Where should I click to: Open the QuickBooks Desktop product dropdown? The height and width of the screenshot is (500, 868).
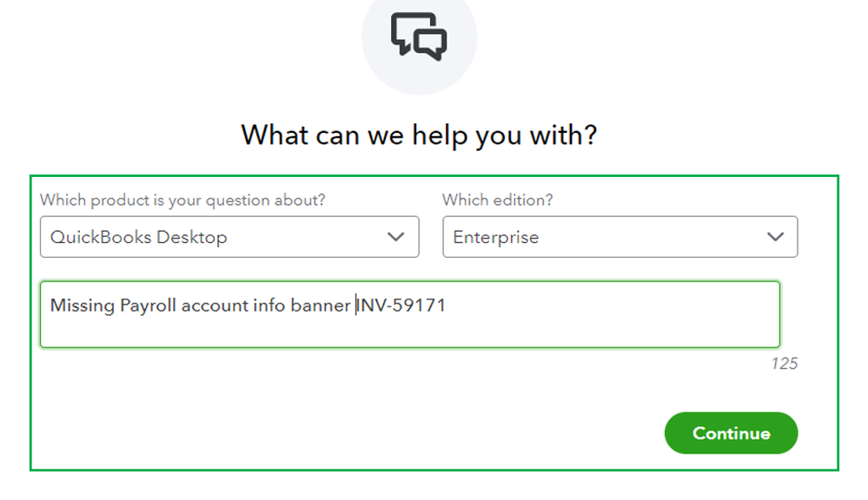[229, 237]
